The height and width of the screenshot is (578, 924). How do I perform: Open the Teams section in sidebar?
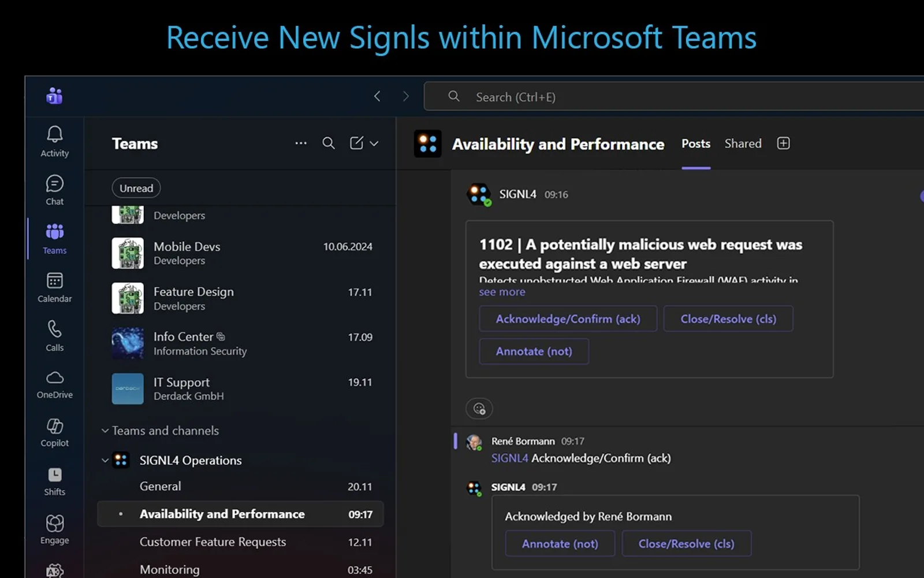(x=54, y=239)
